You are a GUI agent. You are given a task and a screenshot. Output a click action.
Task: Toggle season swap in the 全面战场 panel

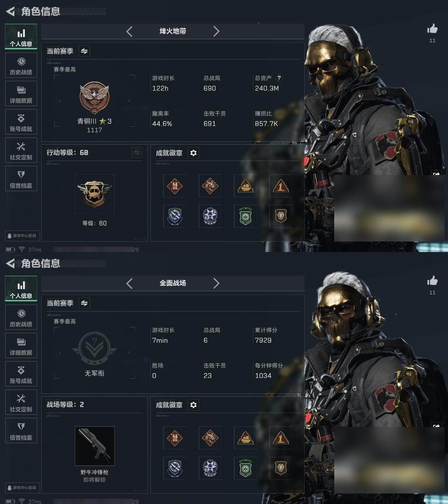84,303
